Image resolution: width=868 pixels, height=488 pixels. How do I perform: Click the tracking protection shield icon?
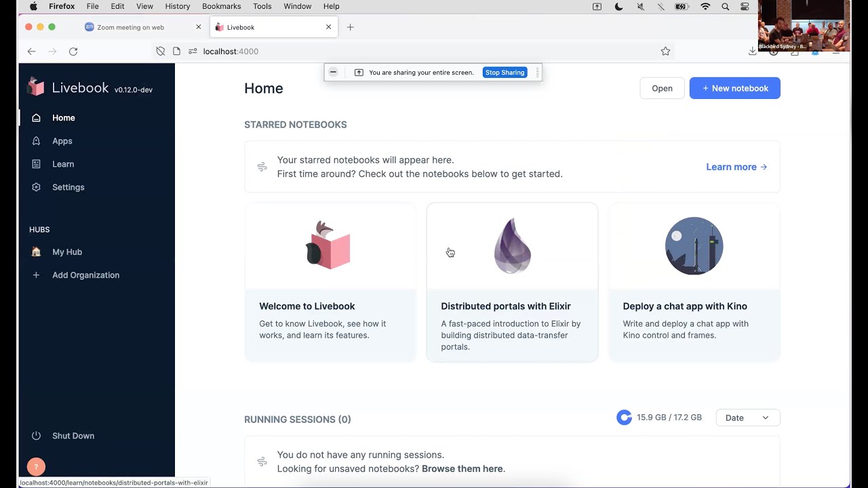click(x=160, y=52)
